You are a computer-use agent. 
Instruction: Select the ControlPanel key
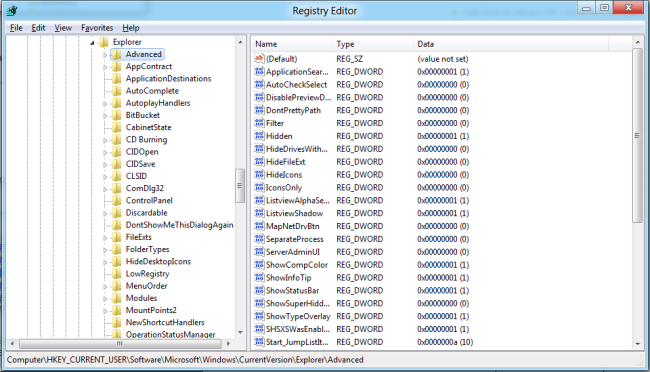[x=149, y=200]
